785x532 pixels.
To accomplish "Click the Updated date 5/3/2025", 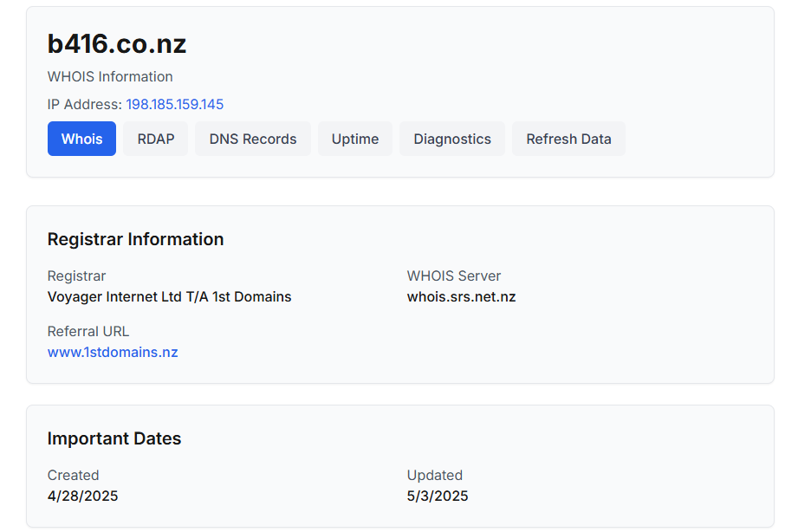I will coord(438,496).
